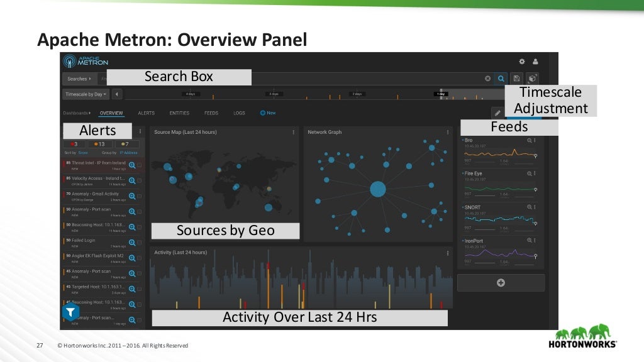The height and width of the screenshot is (362, 644).
Task: Click the cube icon next to save
Action: click(532, 79)
